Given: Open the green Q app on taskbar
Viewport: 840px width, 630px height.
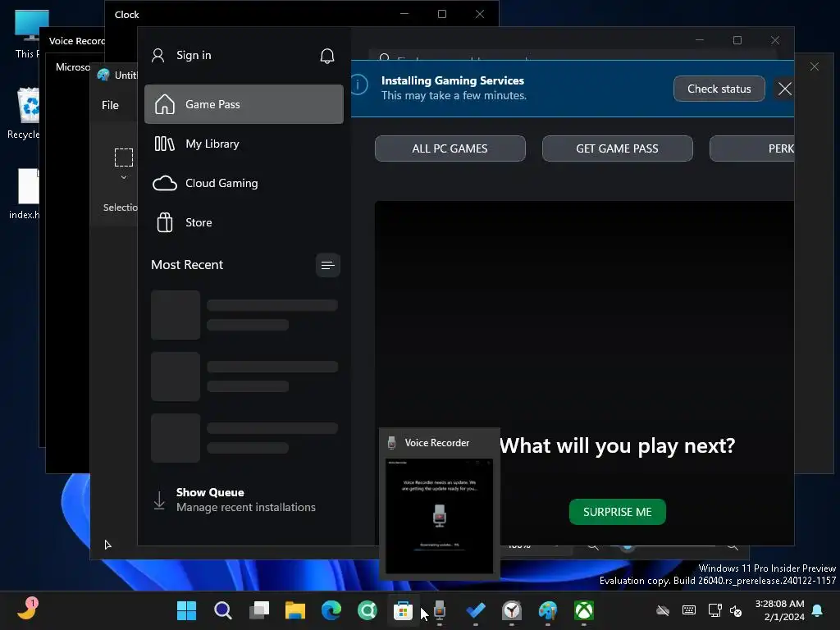Looking at the screenshot, I should [367, 610].
